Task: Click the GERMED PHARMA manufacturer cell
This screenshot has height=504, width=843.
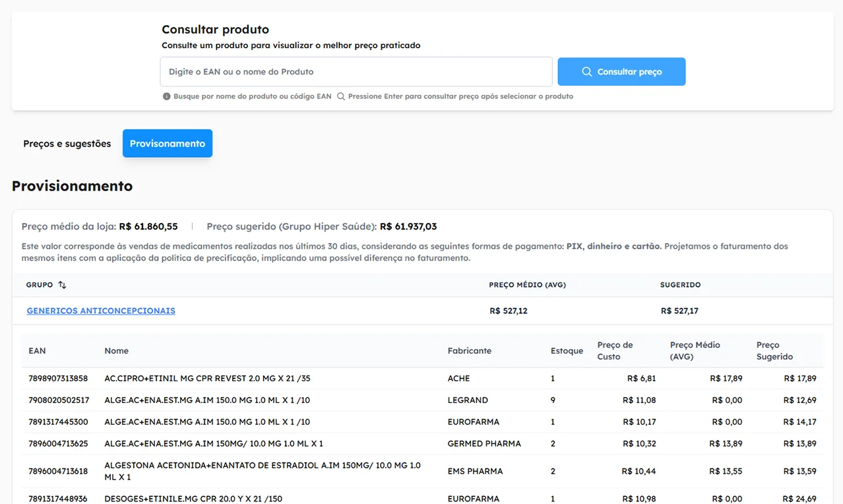Action: click(484, 444)
